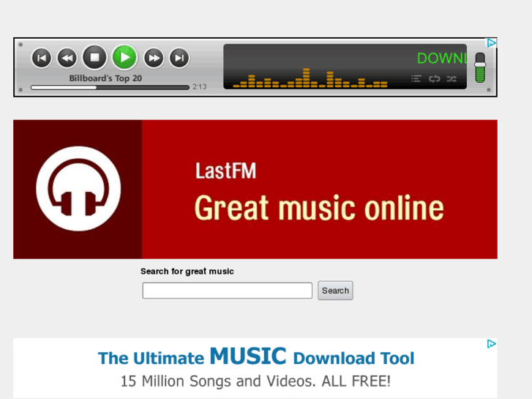Viewport: 532px width, 399px height.
Task: Open The Ultimate MUSIC Download Tool ad
Action: click(256, 357)
